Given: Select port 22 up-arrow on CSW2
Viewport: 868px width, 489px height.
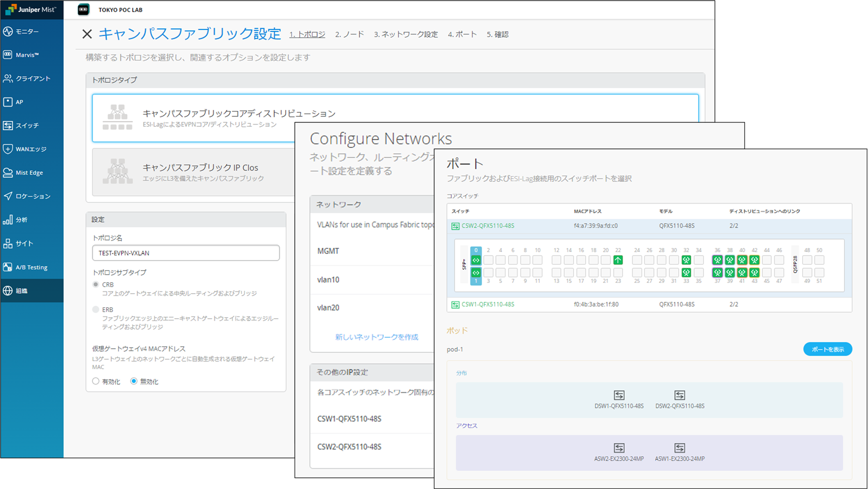Looking at the screenshot, I should (618, 260).
